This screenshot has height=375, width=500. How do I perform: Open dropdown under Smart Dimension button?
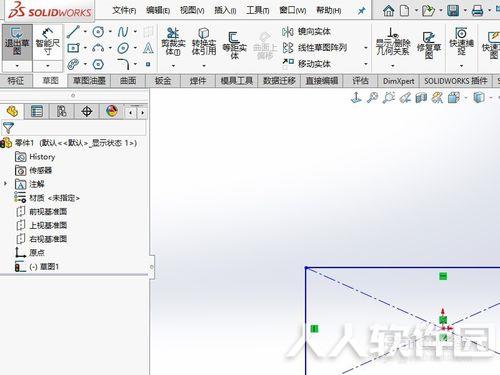pyautogui.click(x=48, y=66)
